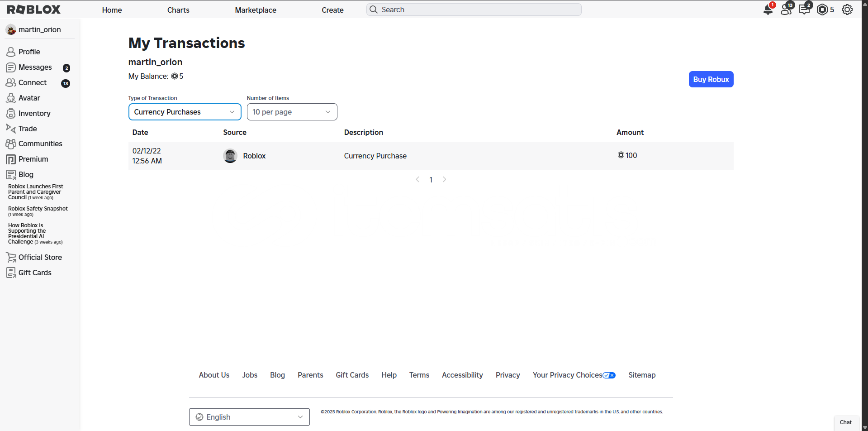The width and height of the screenshot is (868, 431).
Task: Click the friend requests icon in header
Action: (786, 10)
